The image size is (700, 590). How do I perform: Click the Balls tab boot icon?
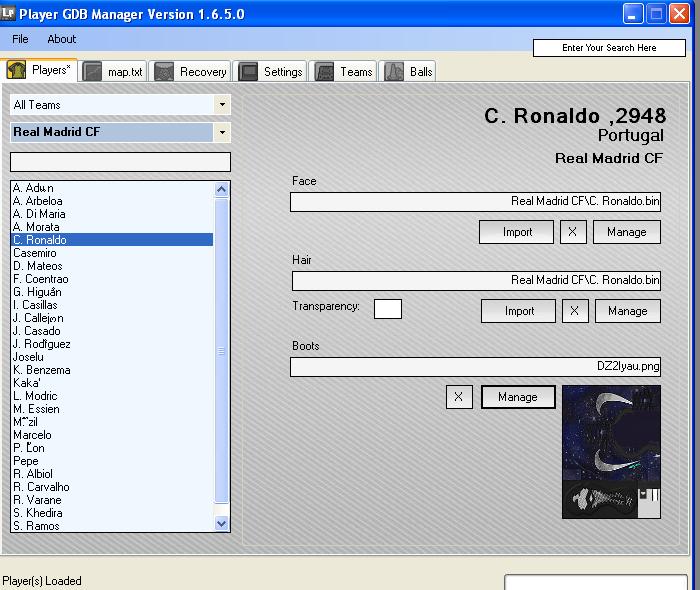click(x=394, y=72)
